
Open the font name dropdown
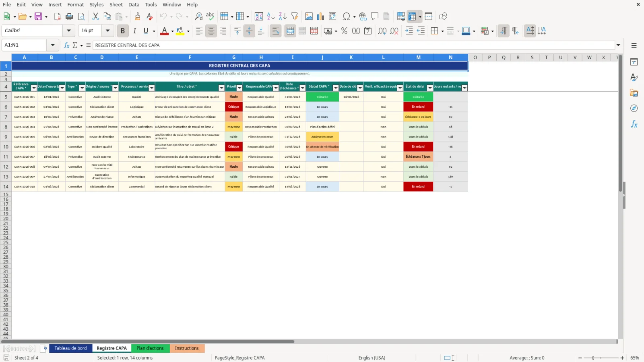pos(69,31)
